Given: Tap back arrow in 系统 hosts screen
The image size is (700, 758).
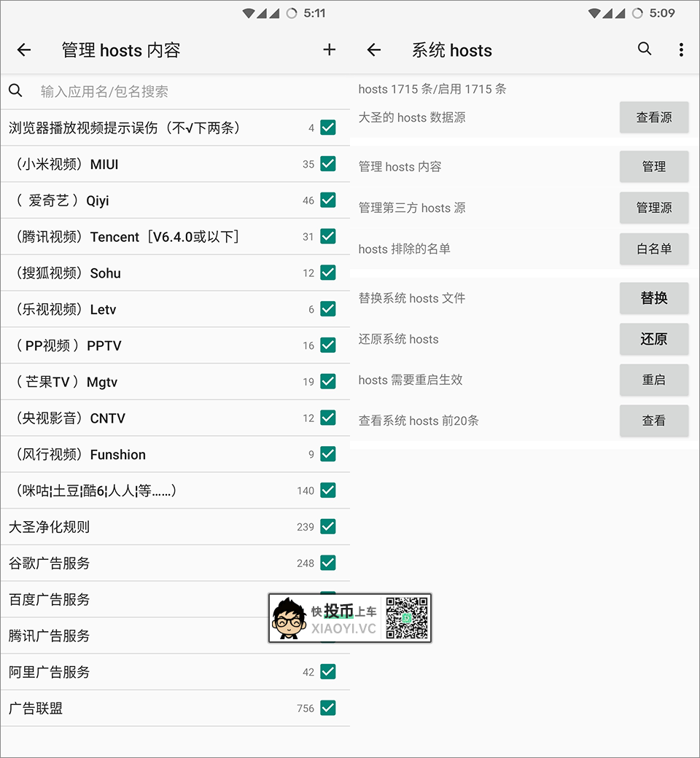Looking at the screenshot, I should pos(374,50).
